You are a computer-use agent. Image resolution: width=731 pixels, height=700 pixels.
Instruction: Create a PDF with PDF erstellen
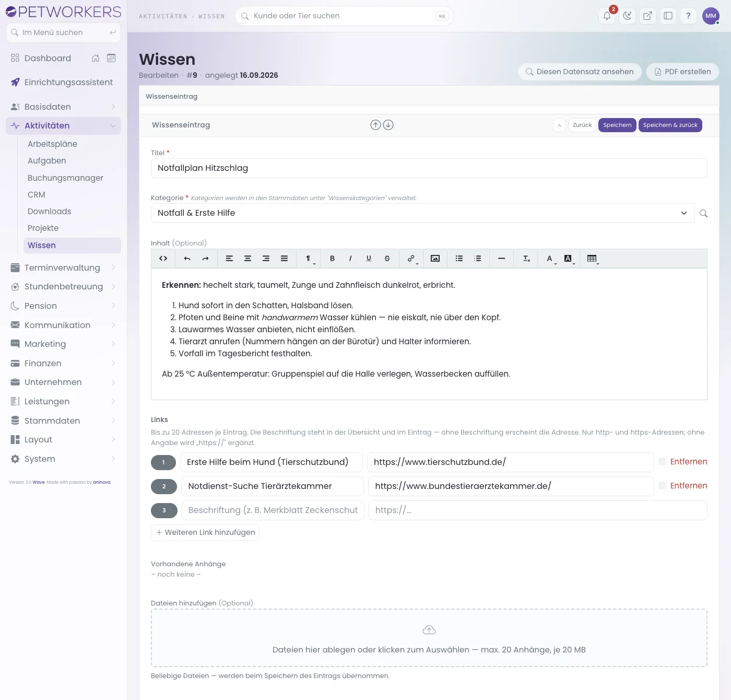pos(682,72)
